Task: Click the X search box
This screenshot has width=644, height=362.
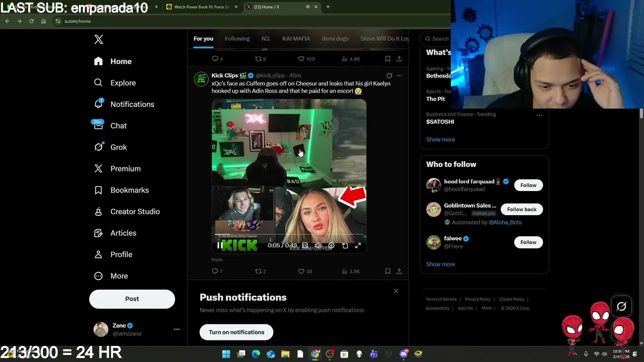Action: (436, 39)
